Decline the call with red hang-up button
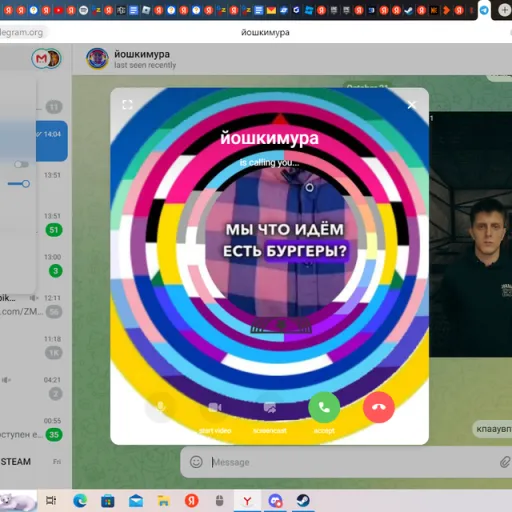 click(x=379, y=407)
